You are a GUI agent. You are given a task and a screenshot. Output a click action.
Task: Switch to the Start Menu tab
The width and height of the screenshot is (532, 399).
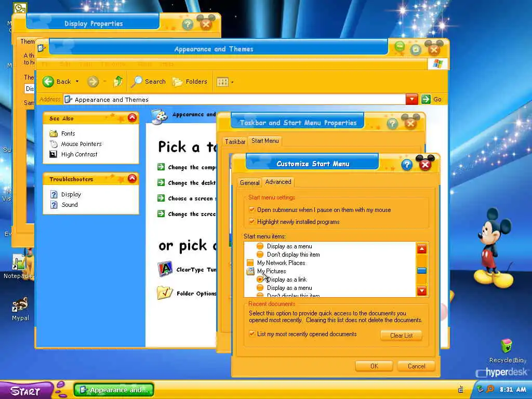[x=265, y=141]
